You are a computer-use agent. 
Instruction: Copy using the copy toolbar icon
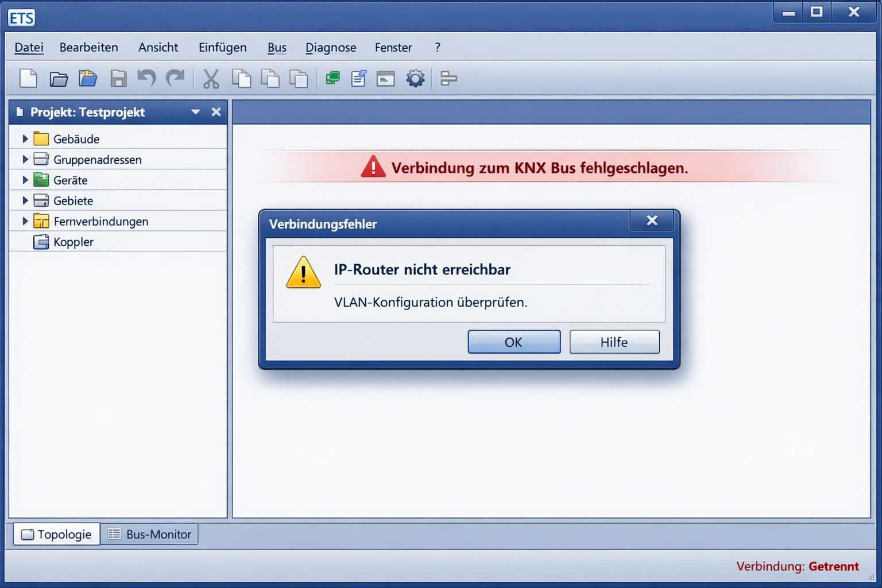(242, 78)
